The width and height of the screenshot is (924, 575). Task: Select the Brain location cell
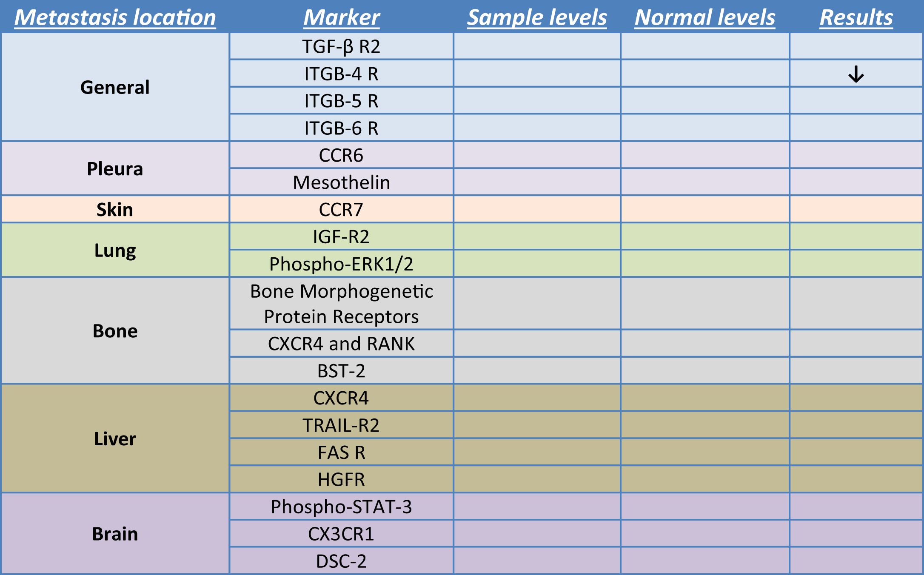pos(115,534)
